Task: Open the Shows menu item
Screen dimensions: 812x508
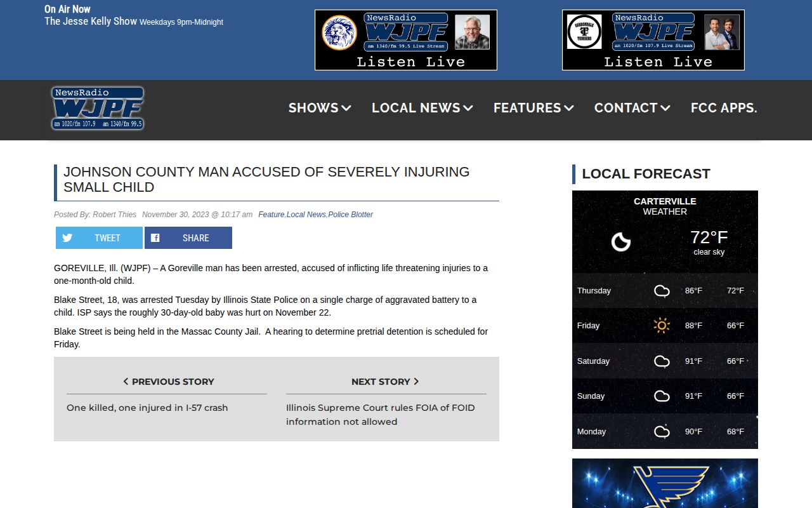Action: pos(320,108)
